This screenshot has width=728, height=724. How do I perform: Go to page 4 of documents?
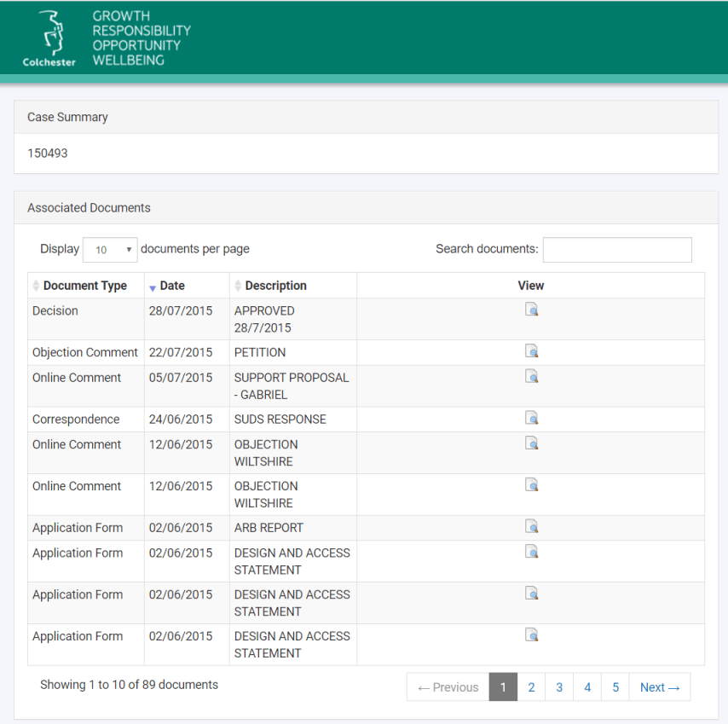[x=587, y=687]
